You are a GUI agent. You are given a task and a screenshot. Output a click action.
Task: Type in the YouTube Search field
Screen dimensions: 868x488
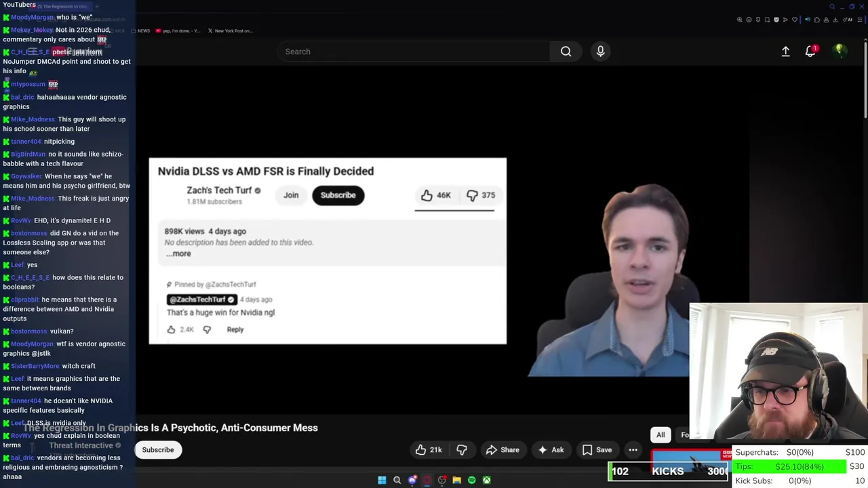(x=414, y=52)
